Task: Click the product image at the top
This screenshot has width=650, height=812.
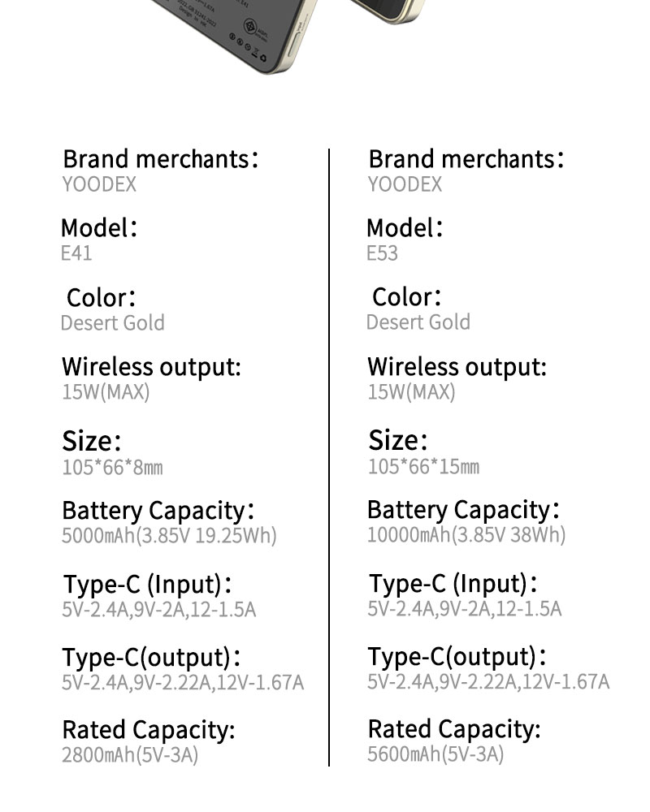Action: [x=244, y=32]
